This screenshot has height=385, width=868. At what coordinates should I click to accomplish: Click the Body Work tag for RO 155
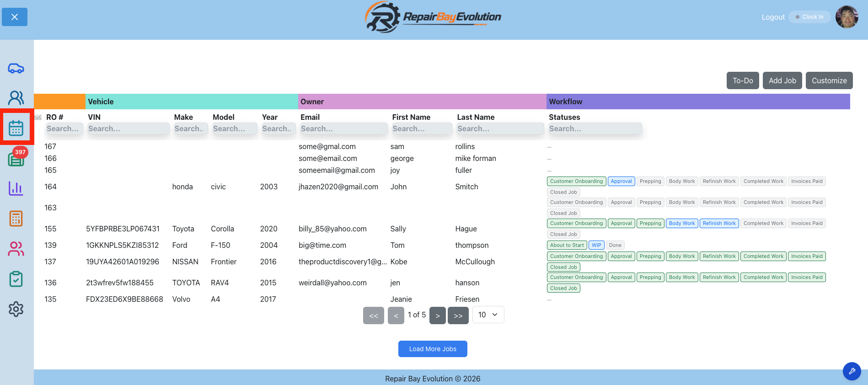pyautogui.click(x=681, y=223)
